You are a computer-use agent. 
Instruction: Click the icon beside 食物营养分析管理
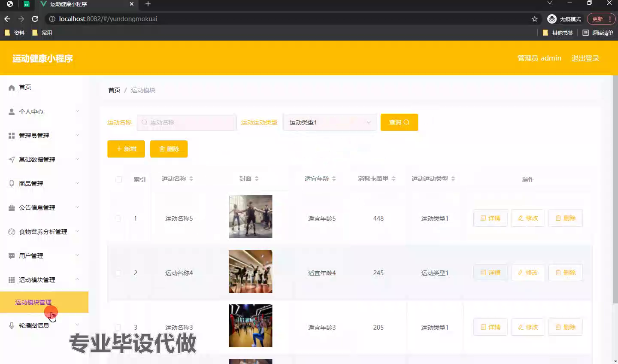[12, 232]
